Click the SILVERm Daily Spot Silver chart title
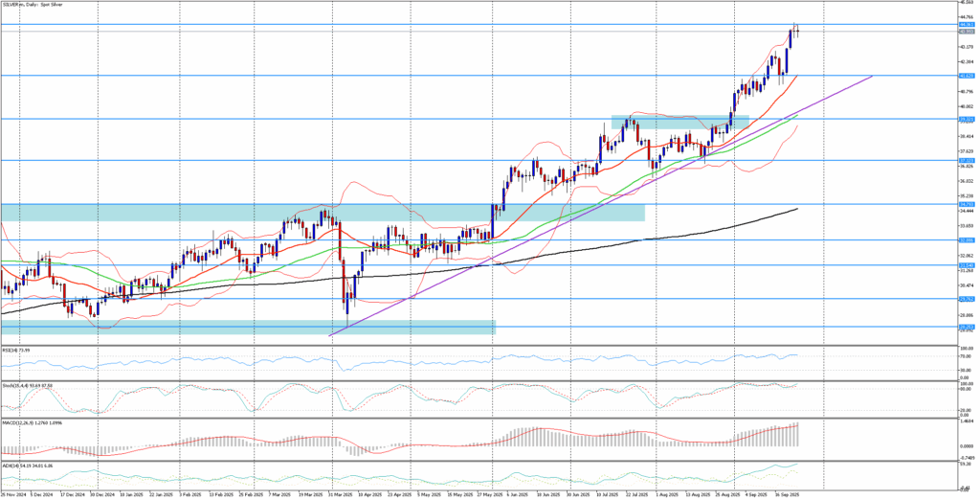Viewport: 980px width, 500px height. click(33, 7)
